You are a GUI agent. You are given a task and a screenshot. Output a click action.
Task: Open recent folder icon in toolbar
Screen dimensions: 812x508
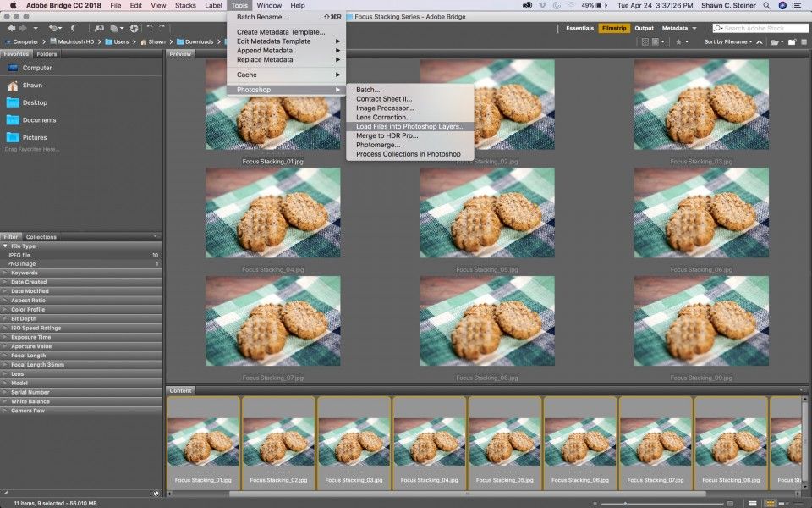776,42
